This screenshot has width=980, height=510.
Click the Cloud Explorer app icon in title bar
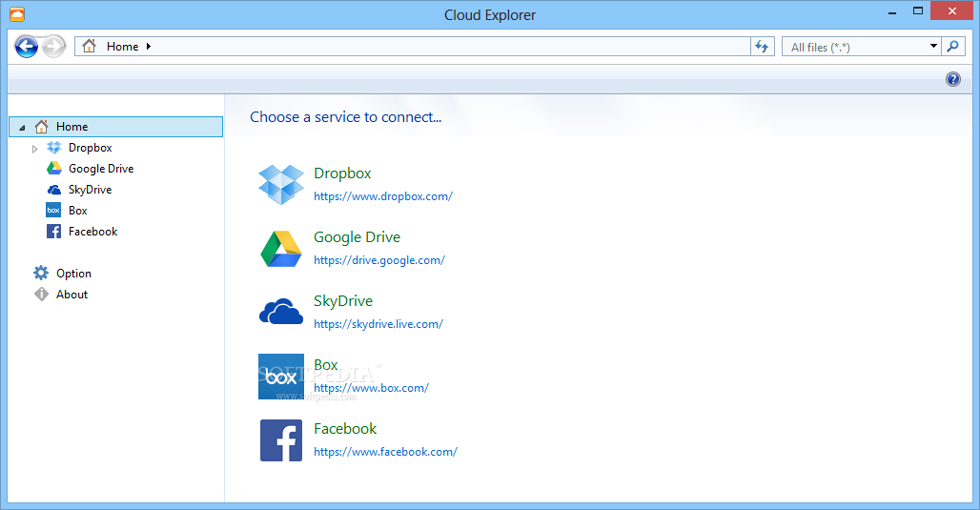pos(17,13)
